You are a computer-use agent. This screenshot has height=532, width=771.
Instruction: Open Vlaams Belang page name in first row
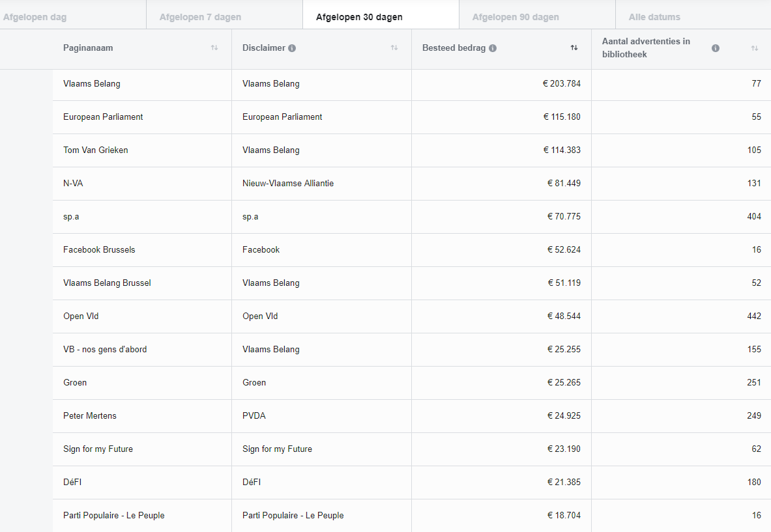[91, 83]
